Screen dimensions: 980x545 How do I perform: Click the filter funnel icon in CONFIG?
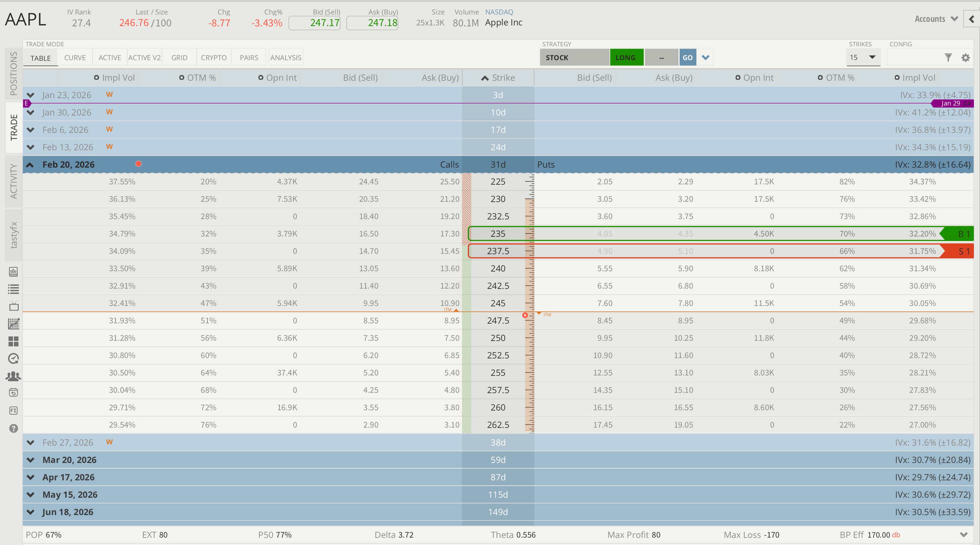tap(948, 58)
